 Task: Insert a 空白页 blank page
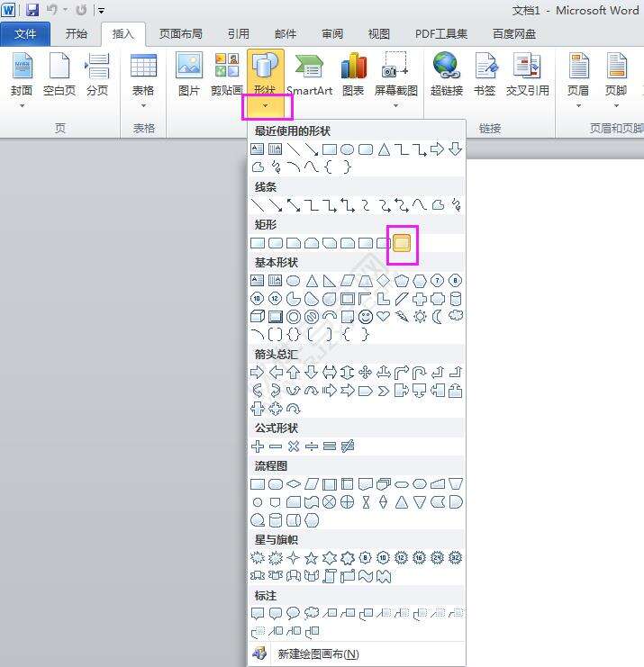tap(59, 75)
